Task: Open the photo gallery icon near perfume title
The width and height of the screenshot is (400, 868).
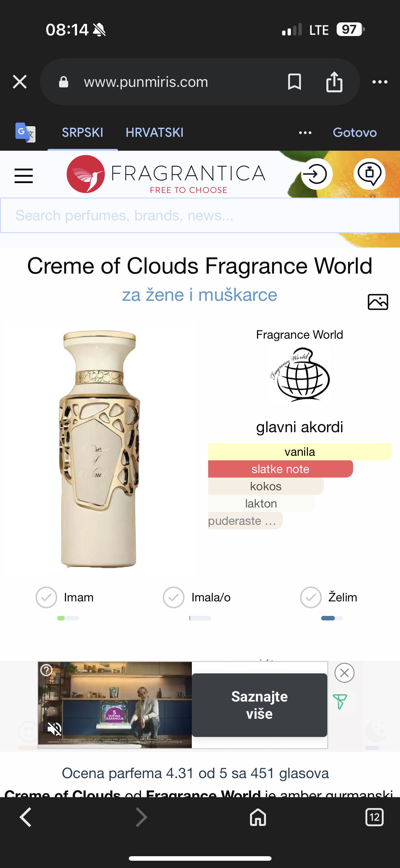Action: click(378, 301)
